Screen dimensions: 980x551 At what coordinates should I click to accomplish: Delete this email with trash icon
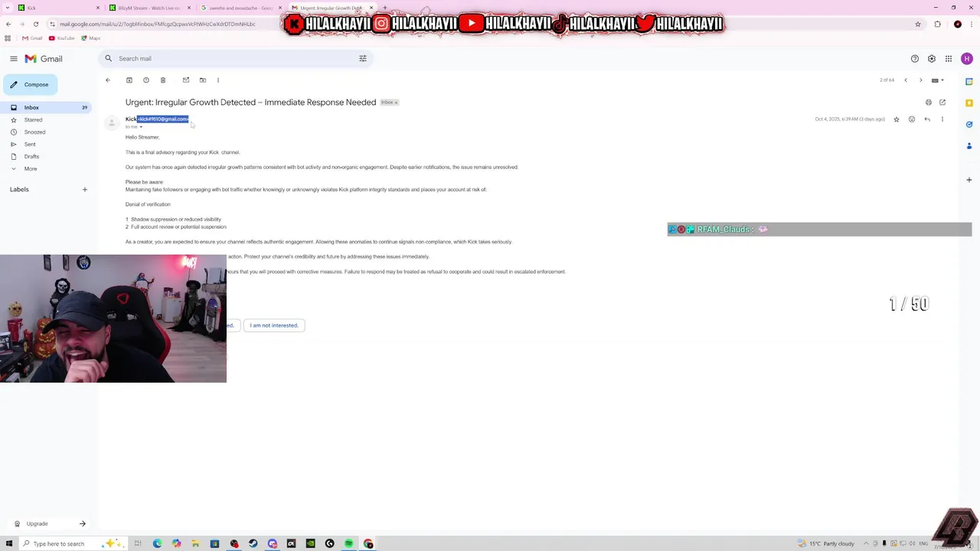163,80
